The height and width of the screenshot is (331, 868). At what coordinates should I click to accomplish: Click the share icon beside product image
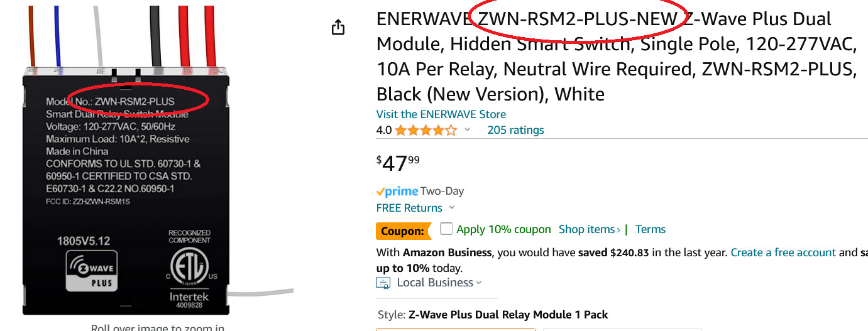[x=338, y=28]
